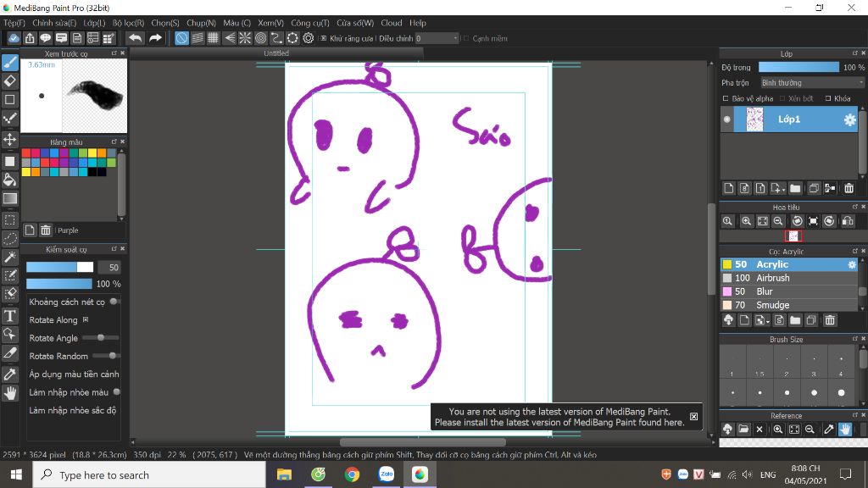
Task: Delete layer with layer panel trash icon
Action: click(849, 189)
